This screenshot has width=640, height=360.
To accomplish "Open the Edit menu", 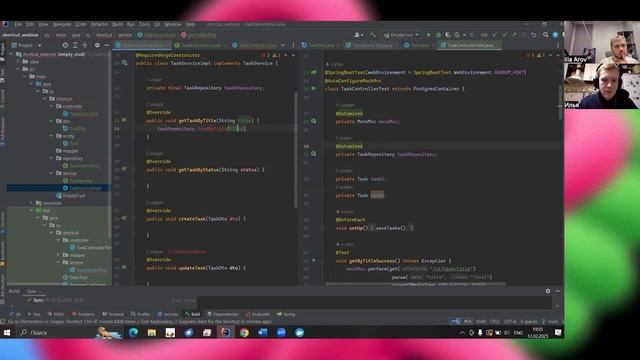I will [x=30, y=24].
